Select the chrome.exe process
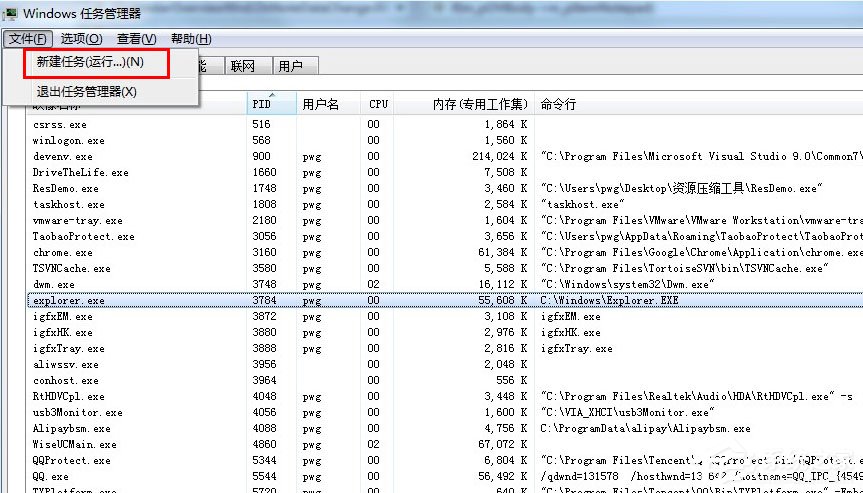The image size is (863, 493). (445, 253)
